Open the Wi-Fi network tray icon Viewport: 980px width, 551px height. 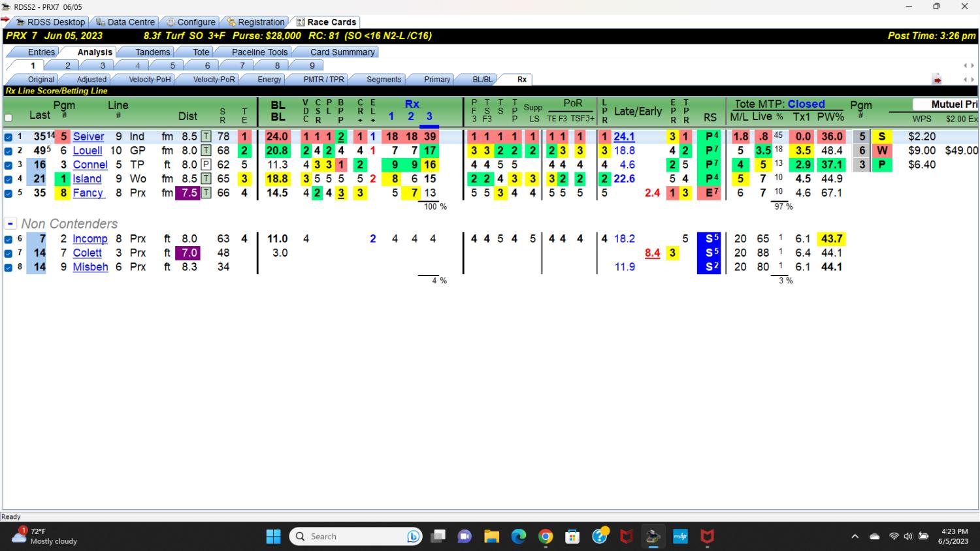(x=893, y=537)
